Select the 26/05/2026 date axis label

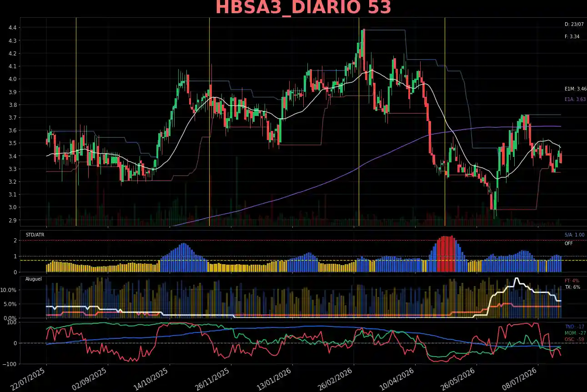click(459, 379)
